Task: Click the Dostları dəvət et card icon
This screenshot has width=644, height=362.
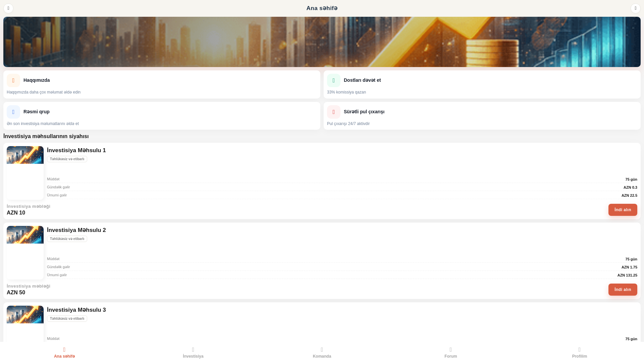Action: (x=334, y=80)
